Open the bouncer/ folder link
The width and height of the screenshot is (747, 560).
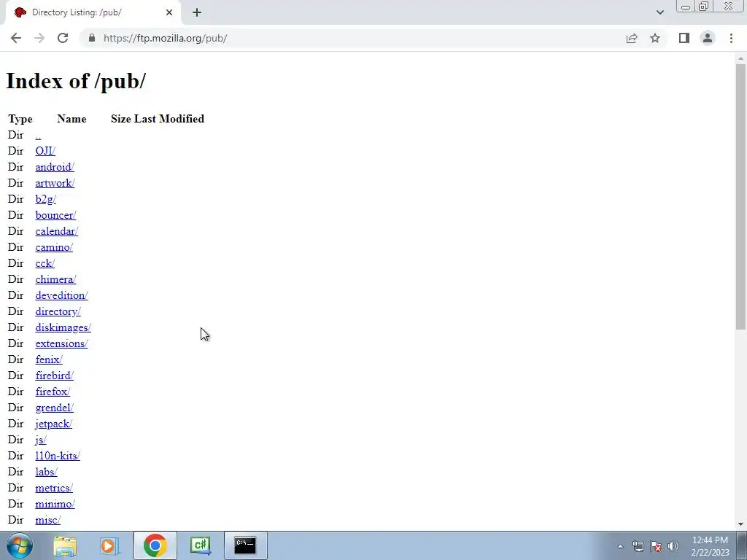click(x=55, y=215)
